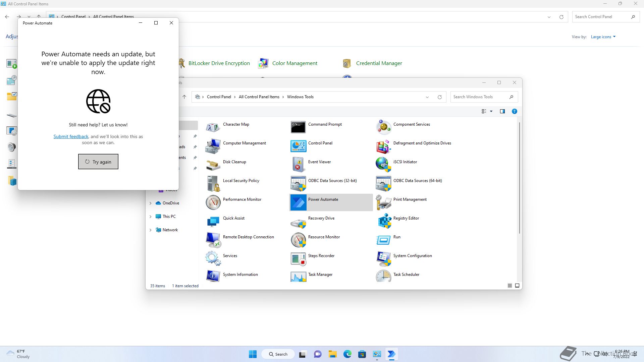Open System Information icon
644x362 pixels.
point(213,276)
